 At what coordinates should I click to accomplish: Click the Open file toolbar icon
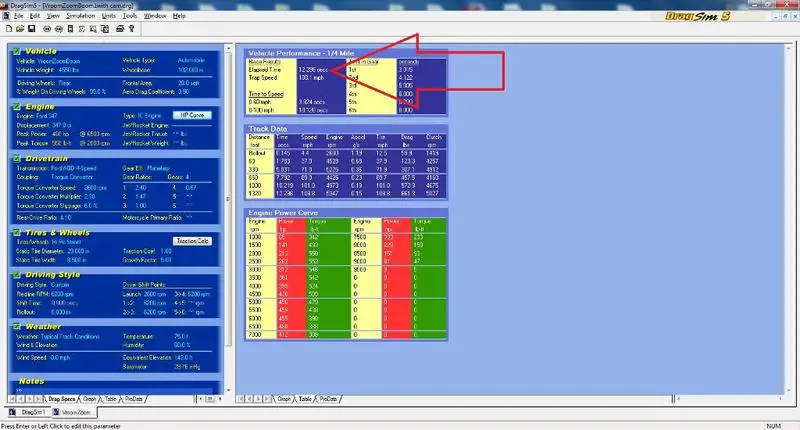[20, 29]
